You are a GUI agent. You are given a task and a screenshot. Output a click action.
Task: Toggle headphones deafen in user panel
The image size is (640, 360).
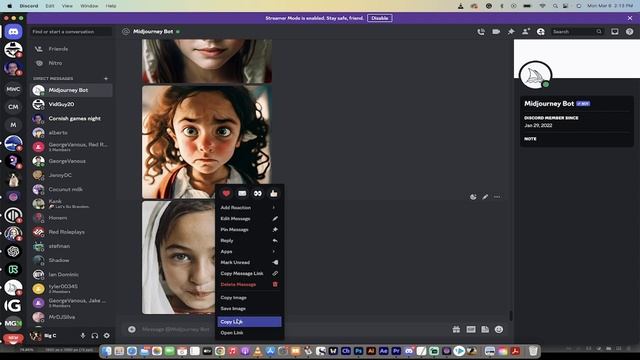pyautogui.click(x=95, y=336)
